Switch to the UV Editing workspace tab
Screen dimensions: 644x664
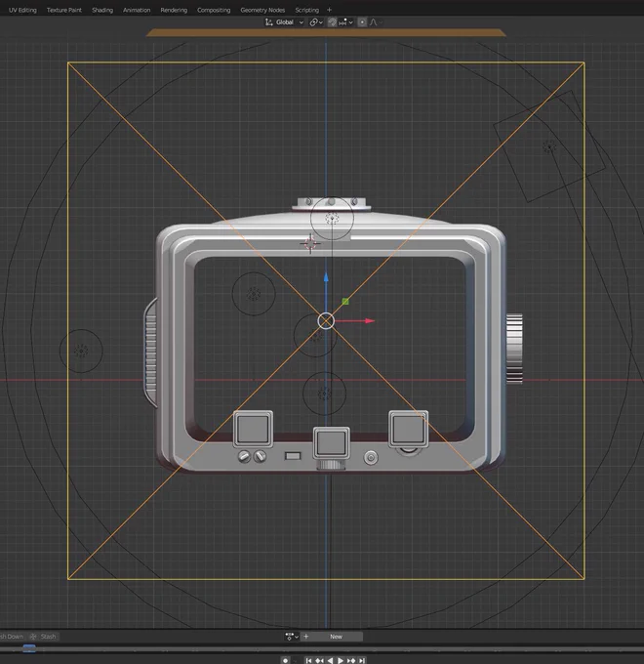tap(22, 10)
